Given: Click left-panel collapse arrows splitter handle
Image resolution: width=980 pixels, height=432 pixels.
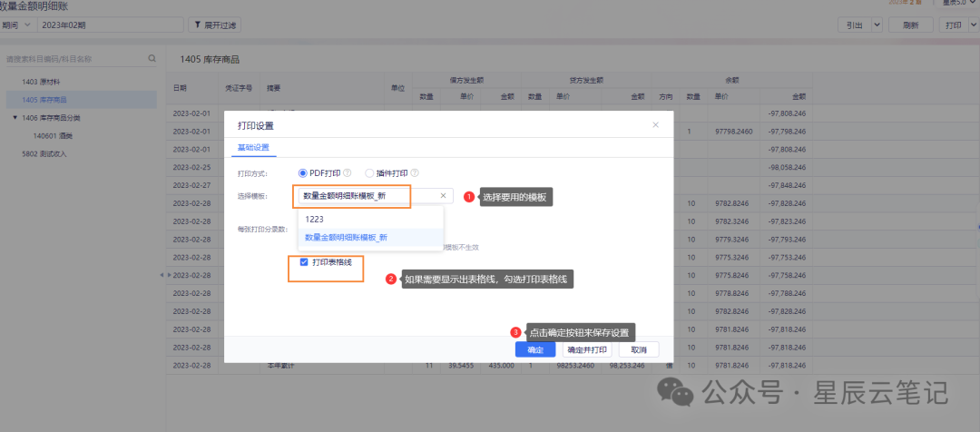Looking at the screenshot, I should (x=165, y=275).
